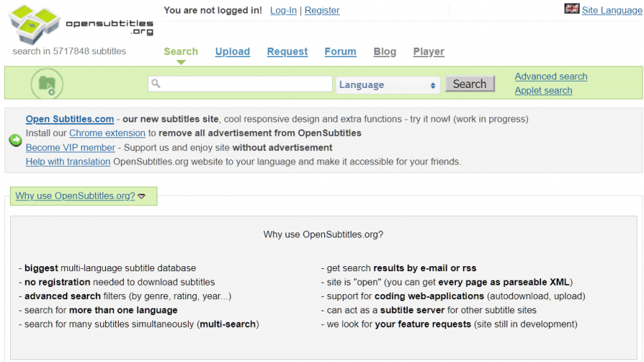Screen dimensions: 644x362
Task: Click Help with translation link
Action: 68,162
